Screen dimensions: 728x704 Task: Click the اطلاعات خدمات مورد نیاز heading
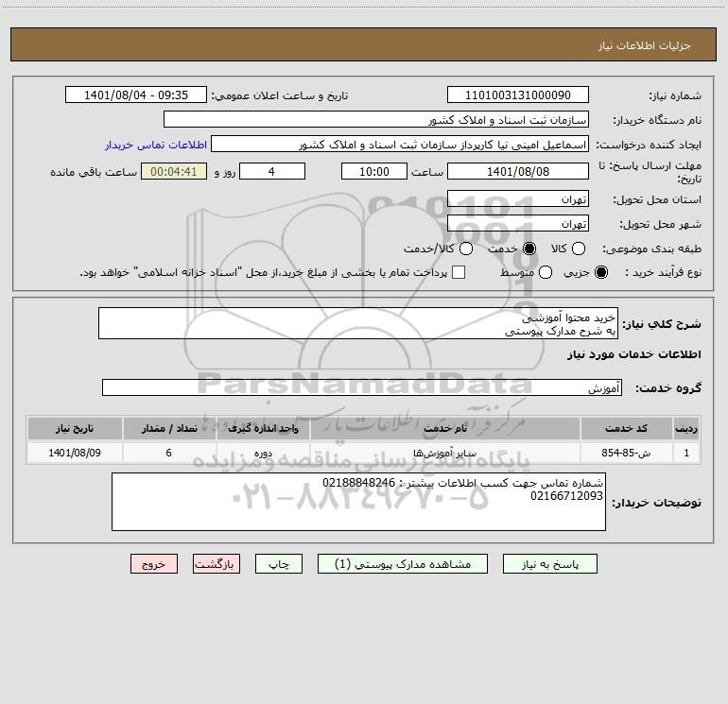click(x=633, y=354)
